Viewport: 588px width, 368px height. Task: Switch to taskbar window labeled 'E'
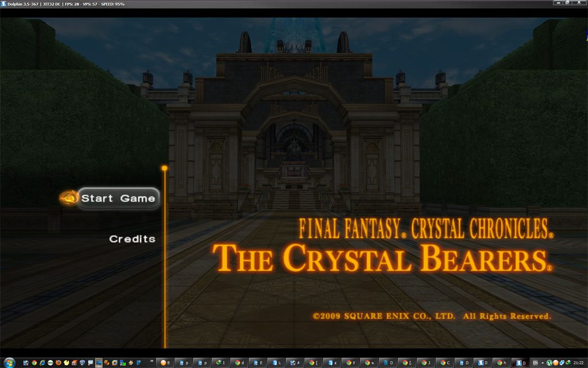[257, 363]
